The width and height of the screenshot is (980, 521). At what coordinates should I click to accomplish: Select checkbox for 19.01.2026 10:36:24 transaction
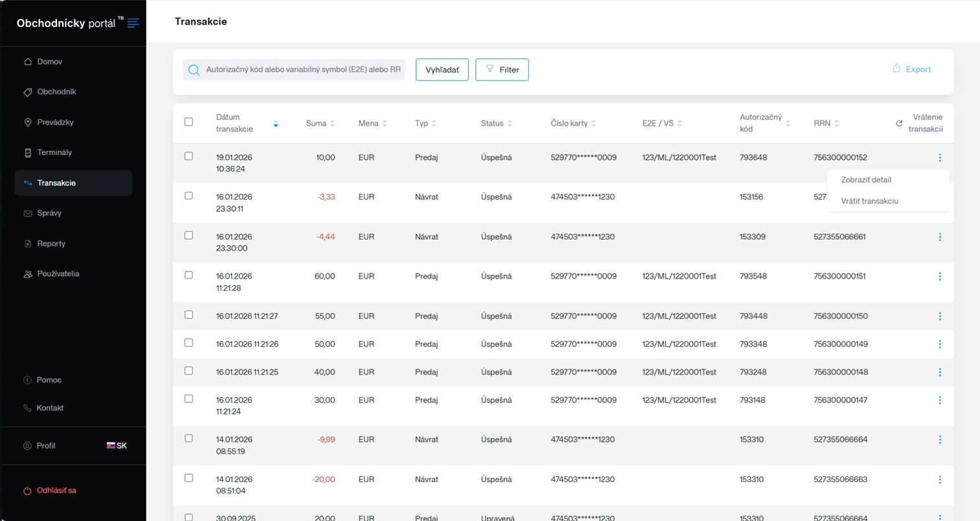click(x=189, y=156)
